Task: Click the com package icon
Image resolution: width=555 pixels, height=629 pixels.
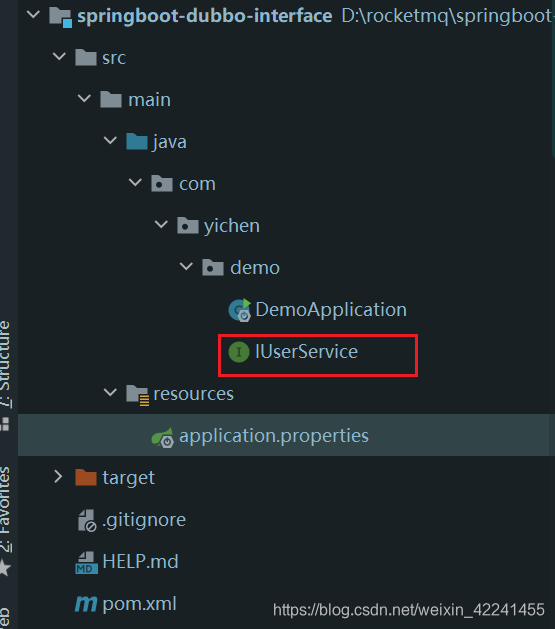Action: point(162,183)
